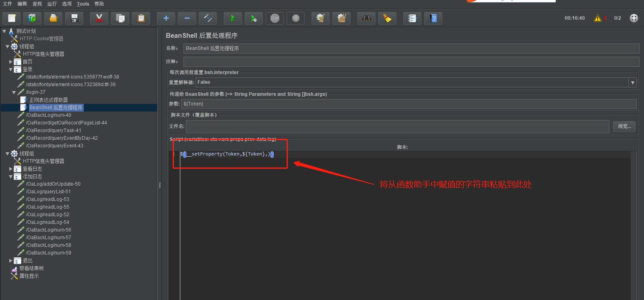Select BeanShell 后置处理程序 tree item

(56, 108)
